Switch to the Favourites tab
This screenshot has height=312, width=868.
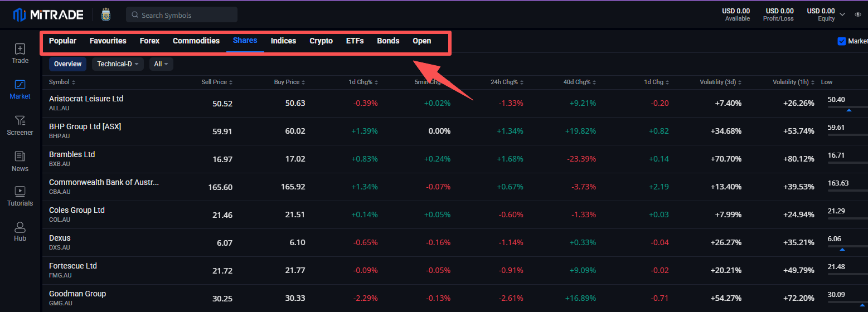point(108,41)
